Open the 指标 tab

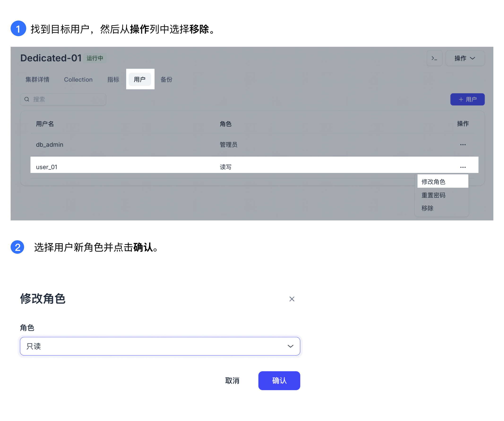[113, 79]
